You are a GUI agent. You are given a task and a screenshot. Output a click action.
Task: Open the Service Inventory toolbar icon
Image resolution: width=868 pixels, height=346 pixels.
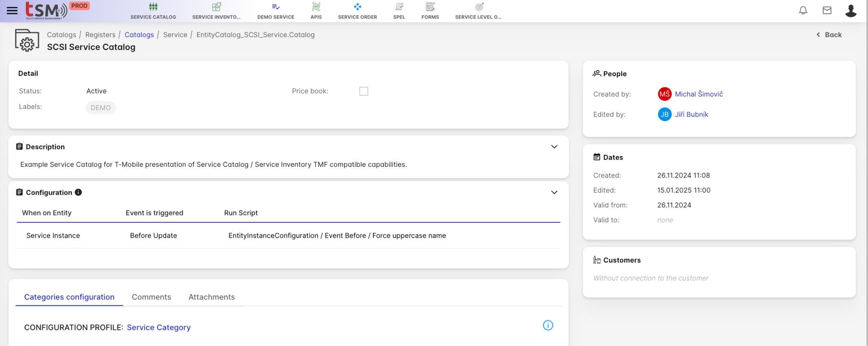216,7
